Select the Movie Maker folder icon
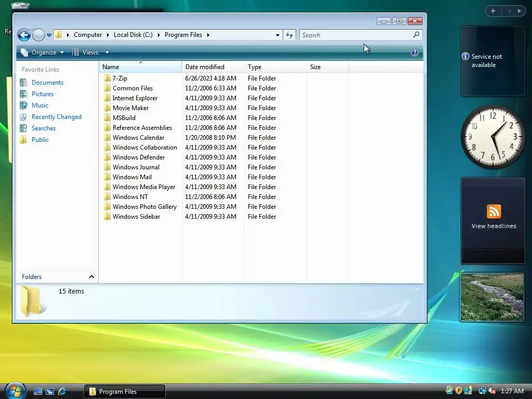 (107, 108)
